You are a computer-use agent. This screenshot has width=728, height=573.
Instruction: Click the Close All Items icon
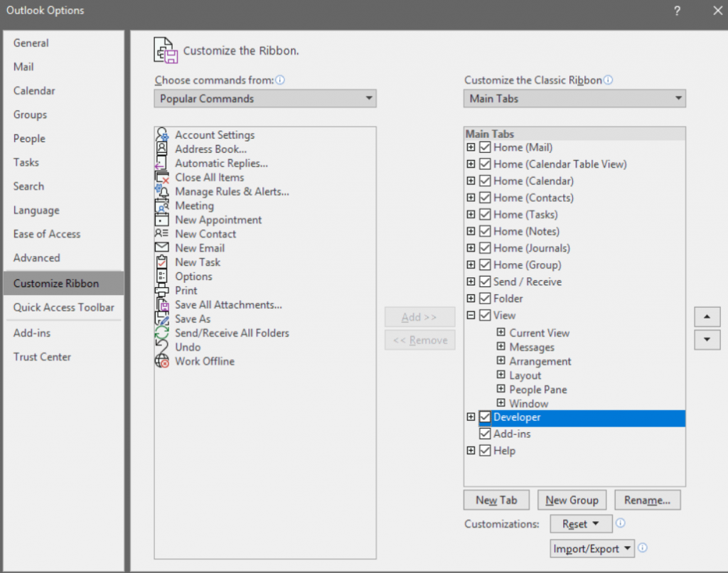click(161, 178)
